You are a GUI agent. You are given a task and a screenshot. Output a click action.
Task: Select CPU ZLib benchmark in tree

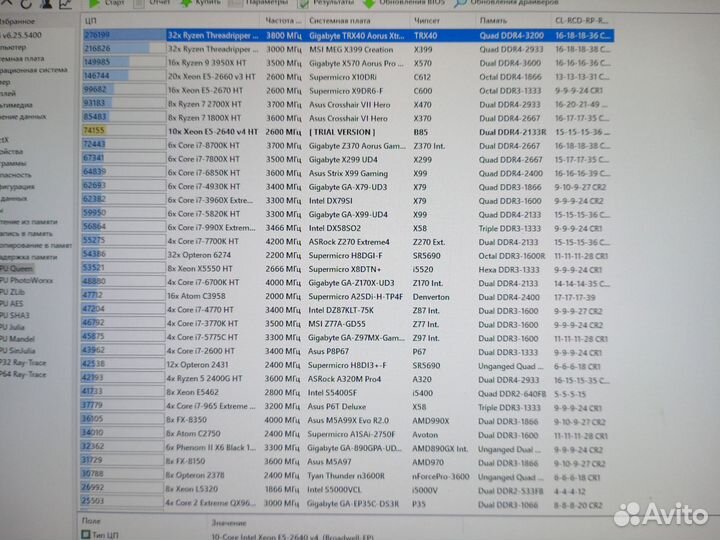pos(12,292)
